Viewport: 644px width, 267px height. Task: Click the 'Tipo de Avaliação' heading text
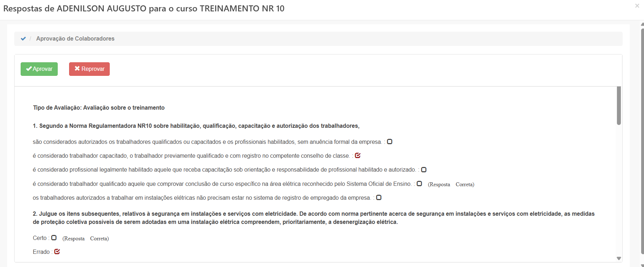pos(99,108)
